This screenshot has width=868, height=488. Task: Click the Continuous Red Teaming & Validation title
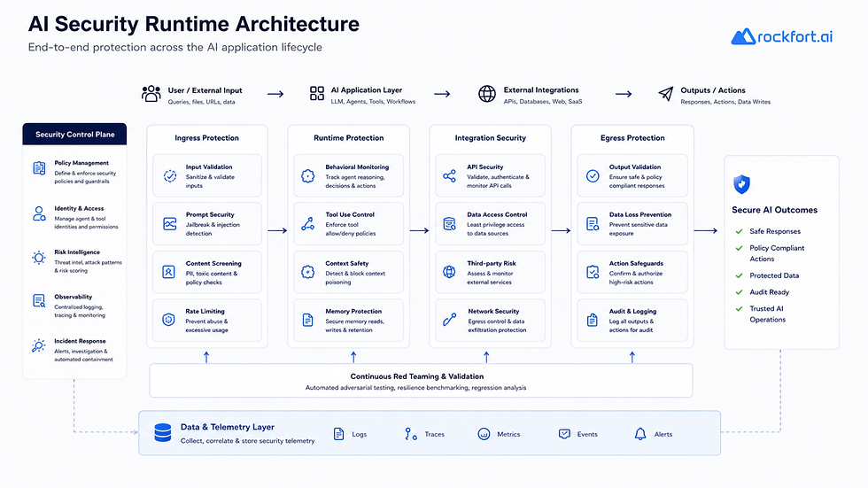tap(417, 376)
